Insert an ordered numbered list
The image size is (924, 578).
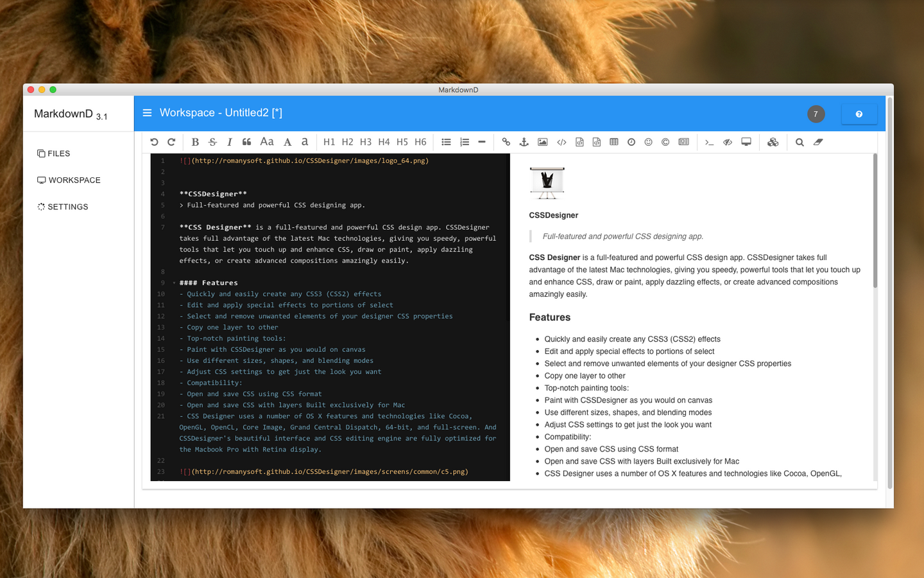click(465, 142)
